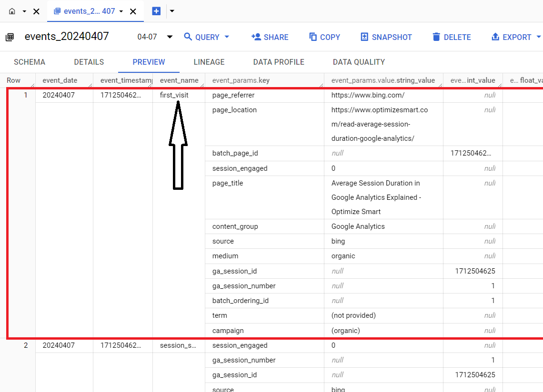Screen dimensions: 543x392
Task: Click the DELETE trash icon
Action: (x=436, y=37)
